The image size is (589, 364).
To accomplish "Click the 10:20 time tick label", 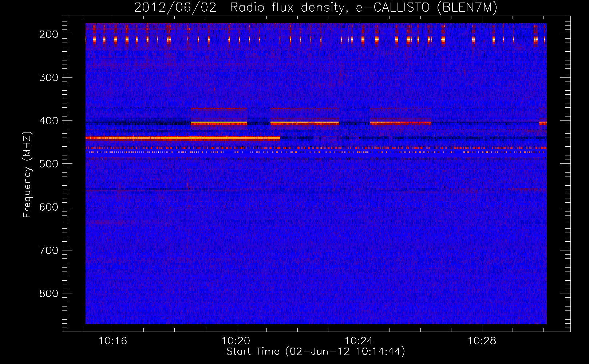I will click(x=236, y=341).
